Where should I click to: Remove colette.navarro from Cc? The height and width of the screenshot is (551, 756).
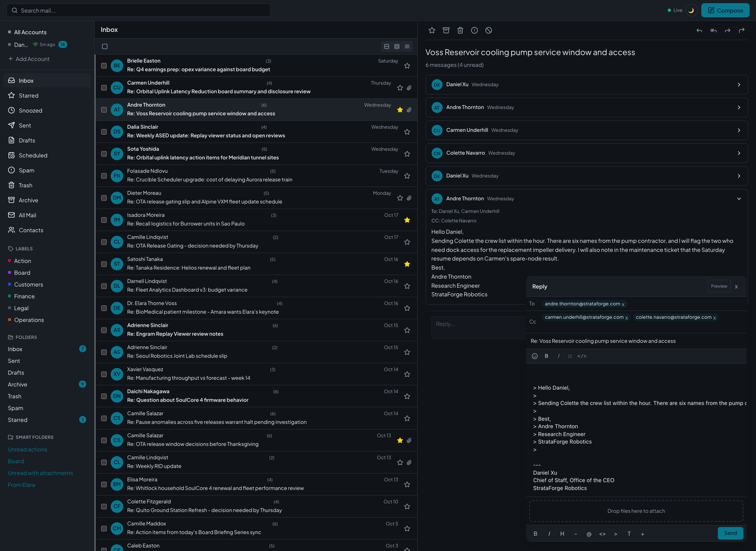[715, 318]
